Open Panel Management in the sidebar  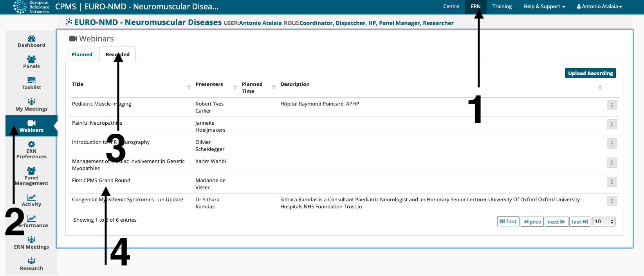pos(31,170)
